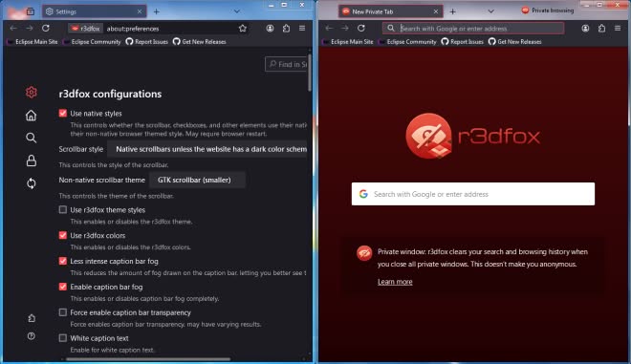Open the Sync settings category
This screenshot has width=631, height=364.
31,183
